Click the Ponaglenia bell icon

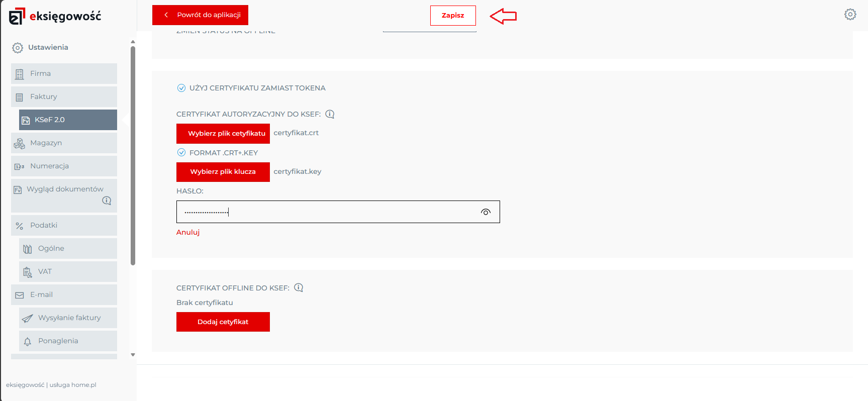tap(28, 342)
